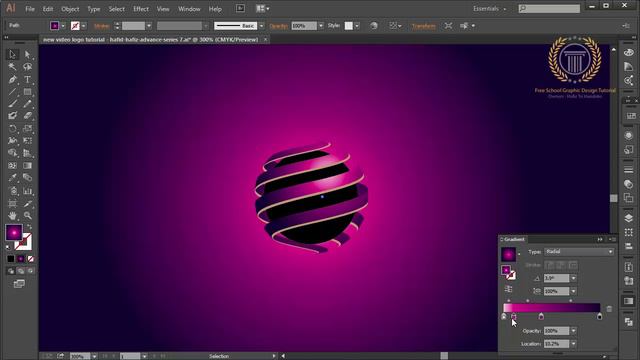Select the Direct Selection tool (white arrow)
Viewport: 640px width, 360px height.
coord(27,54)
